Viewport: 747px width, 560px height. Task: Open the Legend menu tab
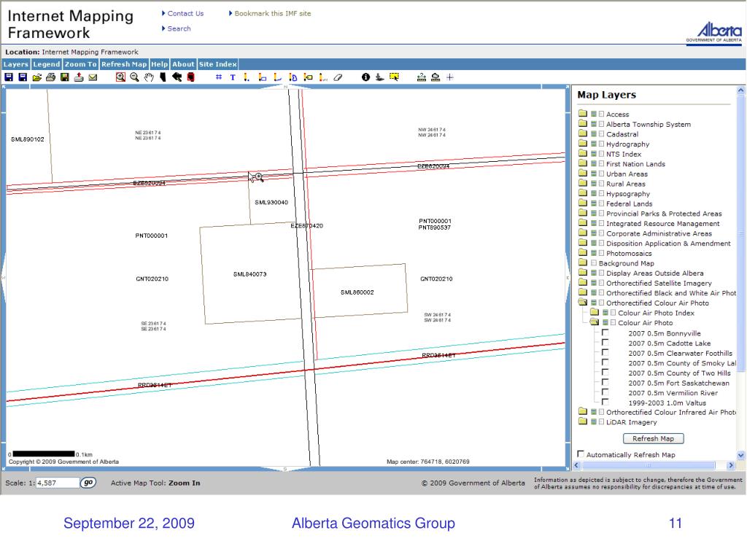pyautogui.click(x=47, y=64)
